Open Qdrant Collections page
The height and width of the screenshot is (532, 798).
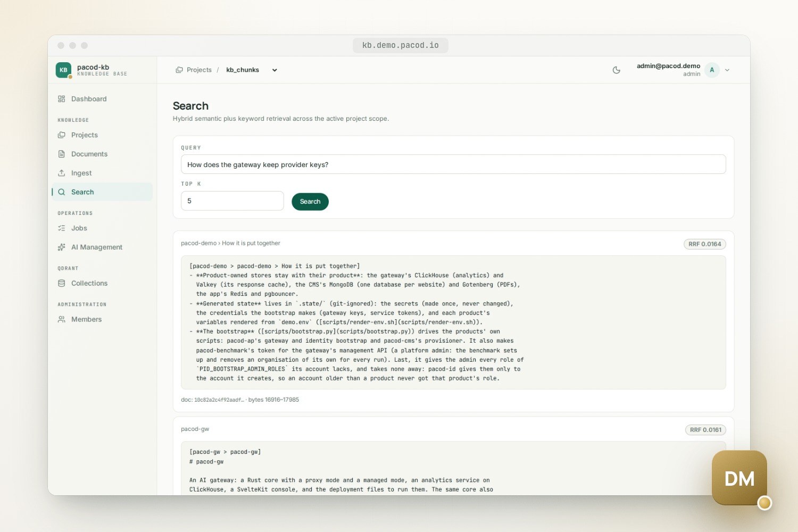[x=102, y=284]
